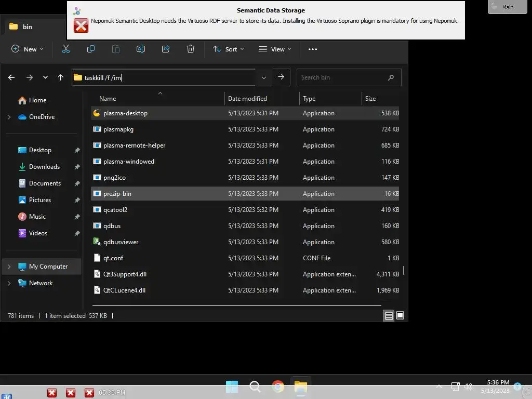Open Windows Start button on taskbar
Screen dimensions: 532x399
point(232,387)
